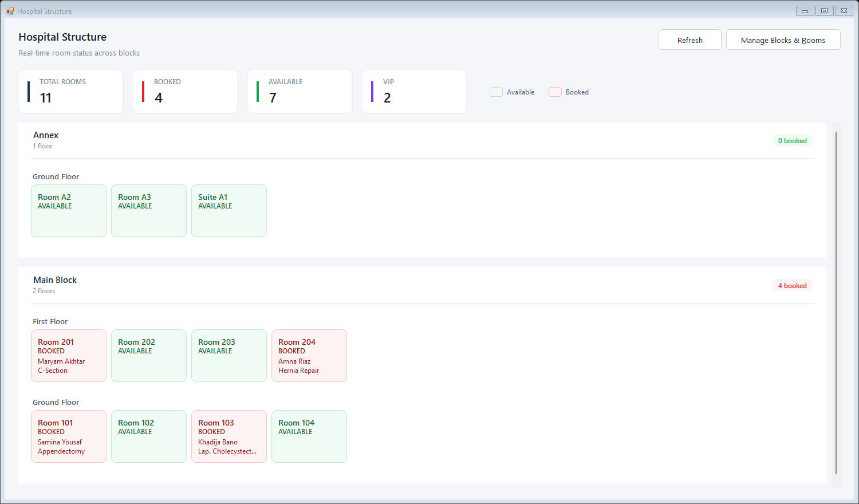Click patient name Khadija Bano

click(218, 442)
